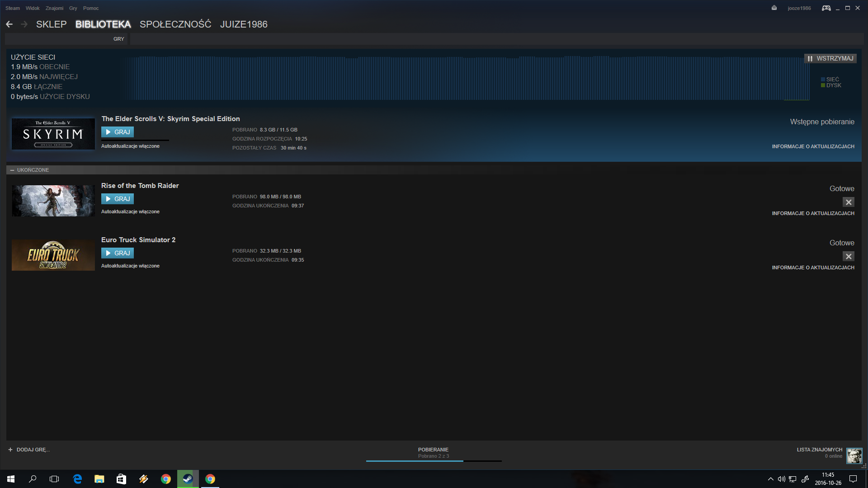Click Euro Truck Simulator 2 title

138,240
